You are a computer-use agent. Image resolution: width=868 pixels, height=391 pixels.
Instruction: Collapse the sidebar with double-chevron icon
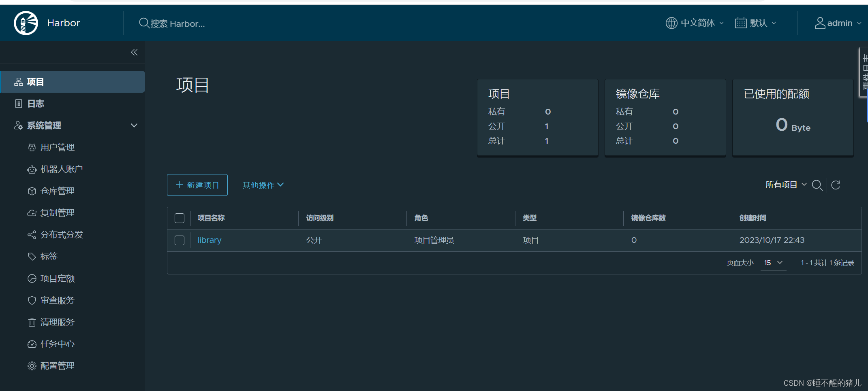(x=134, y=52)
